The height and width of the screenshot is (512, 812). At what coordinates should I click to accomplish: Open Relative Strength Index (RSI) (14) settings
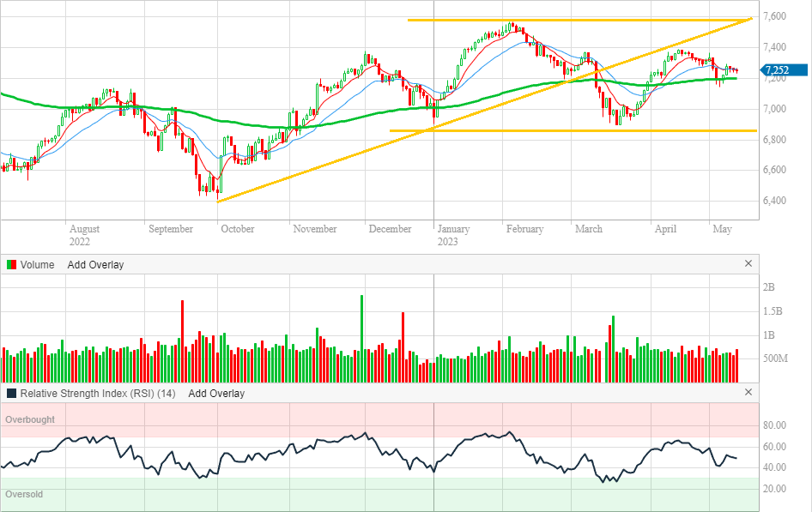point(98,394)
